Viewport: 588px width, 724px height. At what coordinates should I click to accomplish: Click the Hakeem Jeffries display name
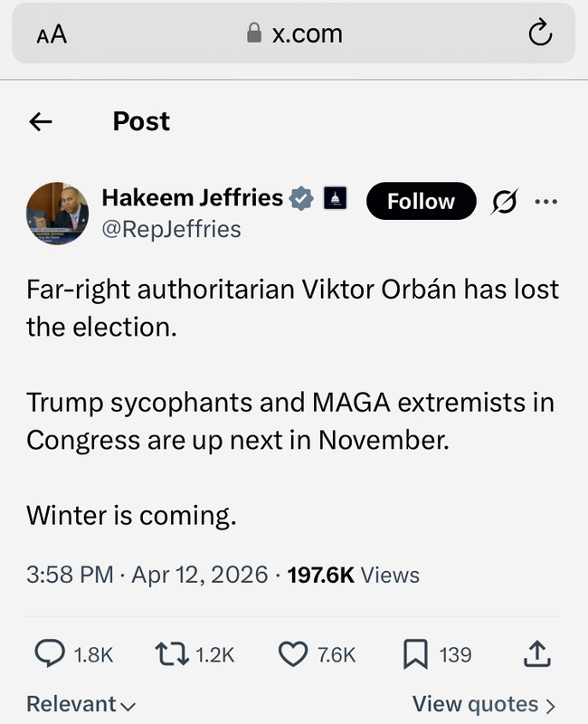[x=192, y=197]
